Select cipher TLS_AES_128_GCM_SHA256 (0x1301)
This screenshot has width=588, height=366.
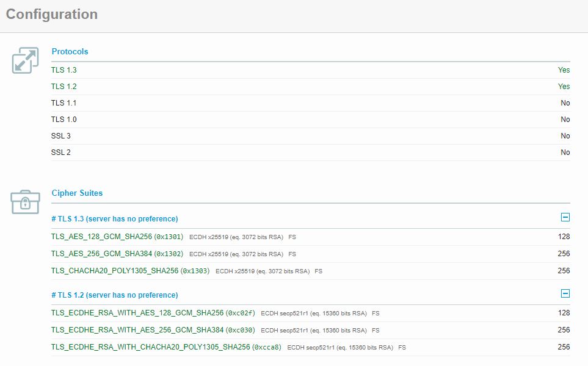coord(117,237)
